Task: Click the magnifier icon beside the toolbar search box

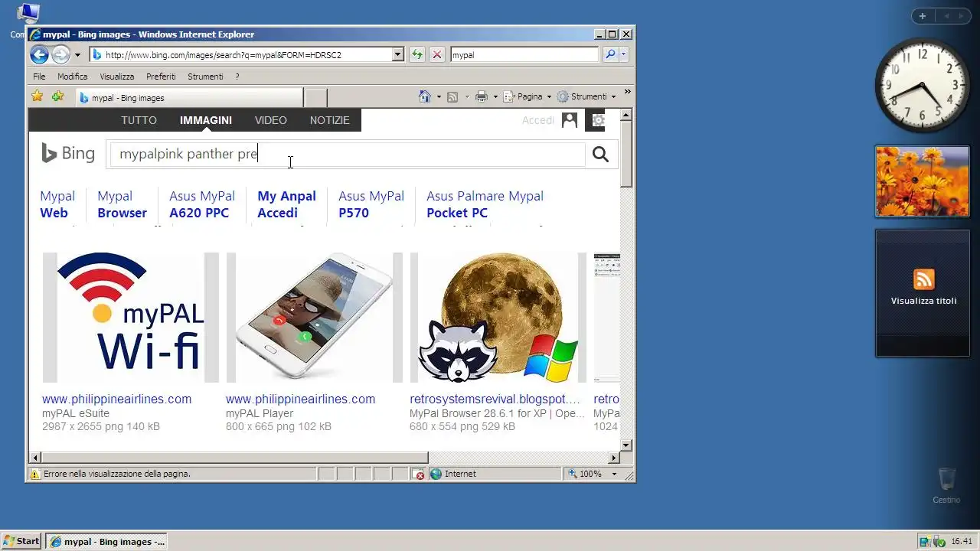Action: click(x=609, y=54)
